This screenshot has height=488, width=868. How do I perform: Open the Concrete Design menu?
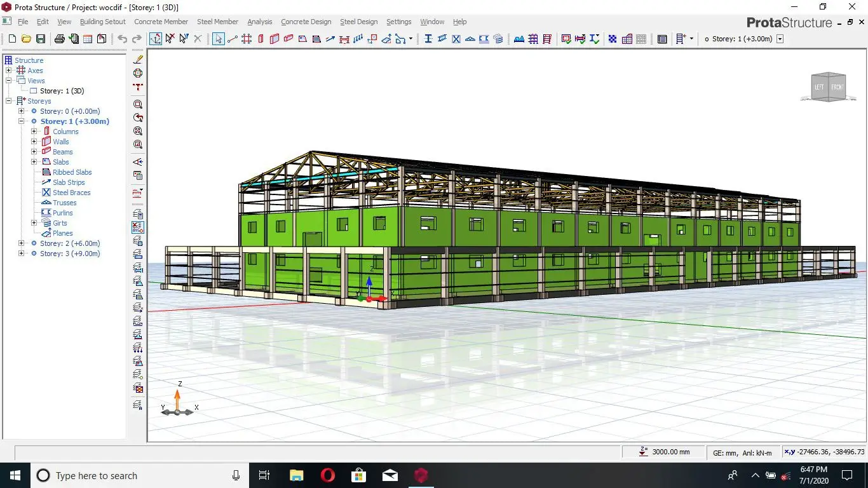coord(306,22)
